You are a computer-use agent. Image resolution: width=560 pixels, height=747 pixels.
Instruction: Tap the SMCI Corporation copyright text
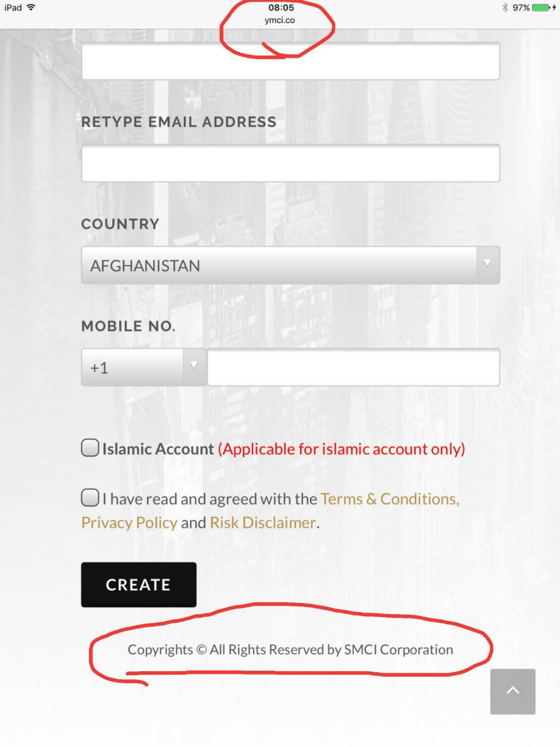click(290, 649)
